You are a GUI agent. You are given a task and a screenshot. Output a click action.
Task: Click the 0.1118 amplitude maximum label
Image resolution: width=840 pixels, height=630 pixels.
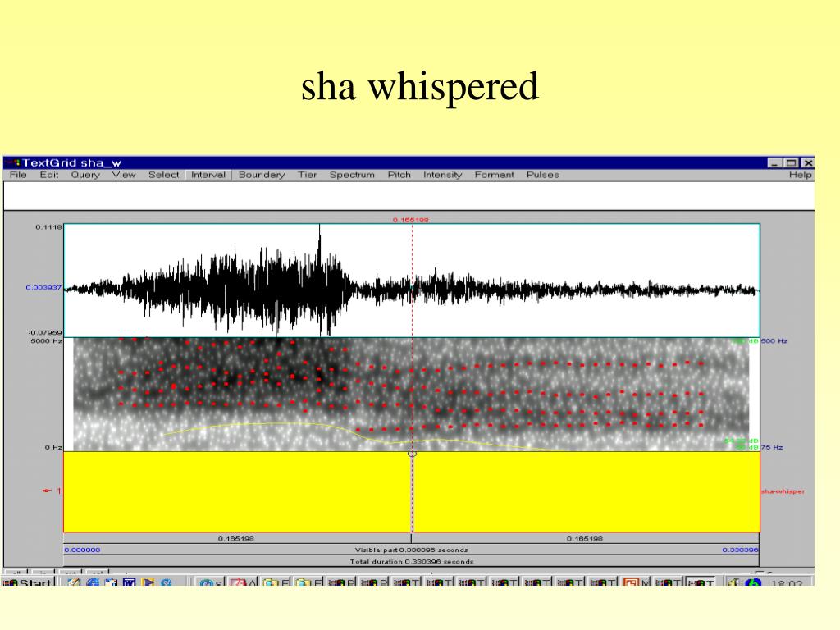(48, 227)
